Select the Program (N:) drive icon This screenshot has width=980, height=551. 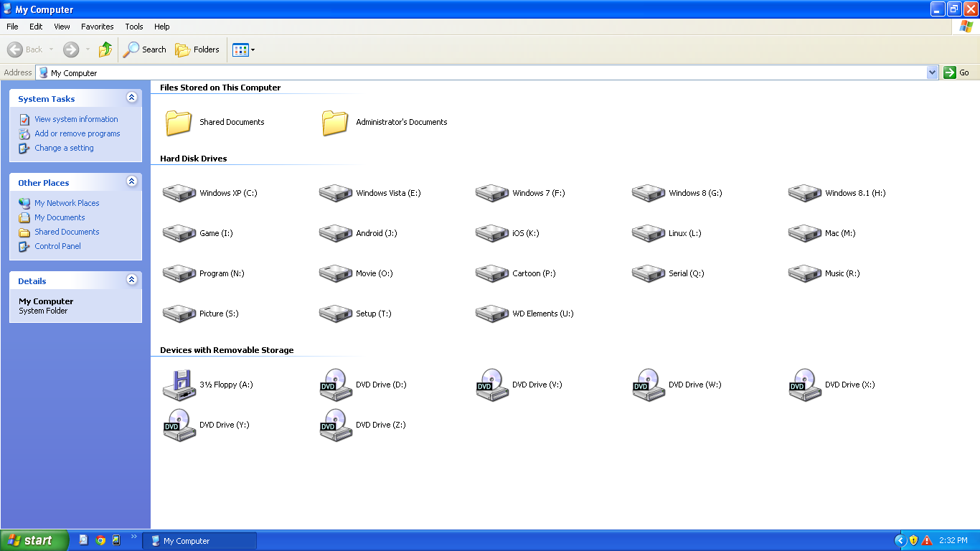click(179, 273)
